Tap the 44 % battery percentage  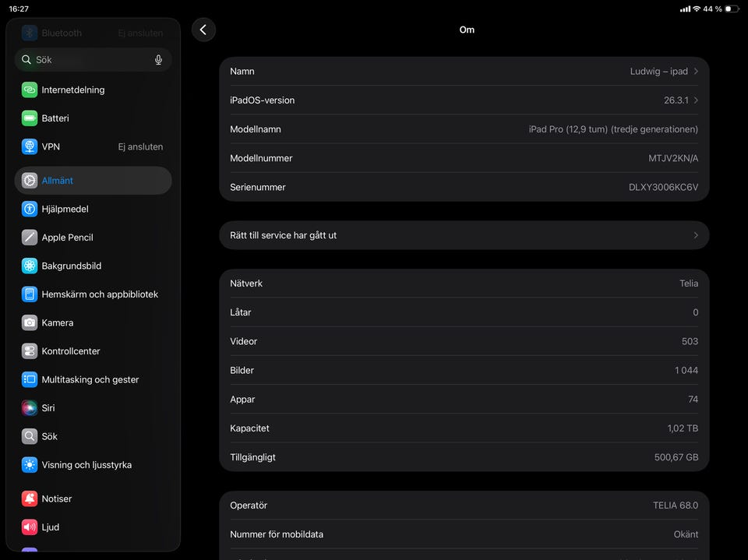(712, 9)
